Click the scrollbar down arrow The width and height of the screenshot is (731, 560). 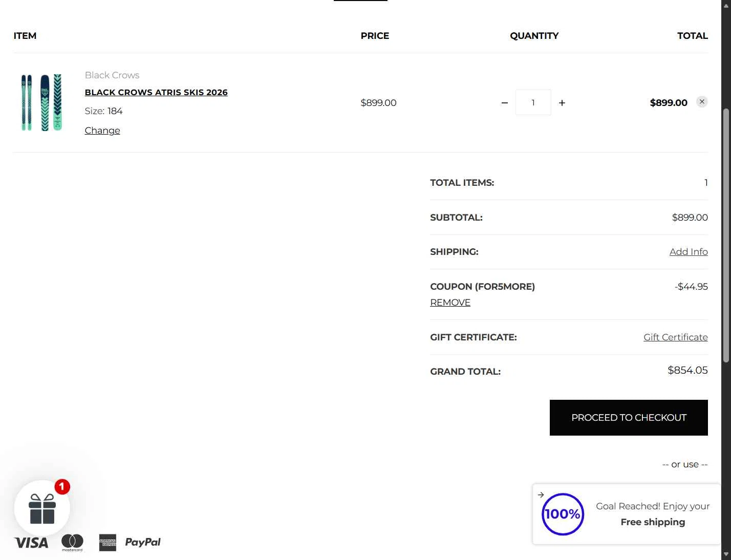[x=726, y=554]
